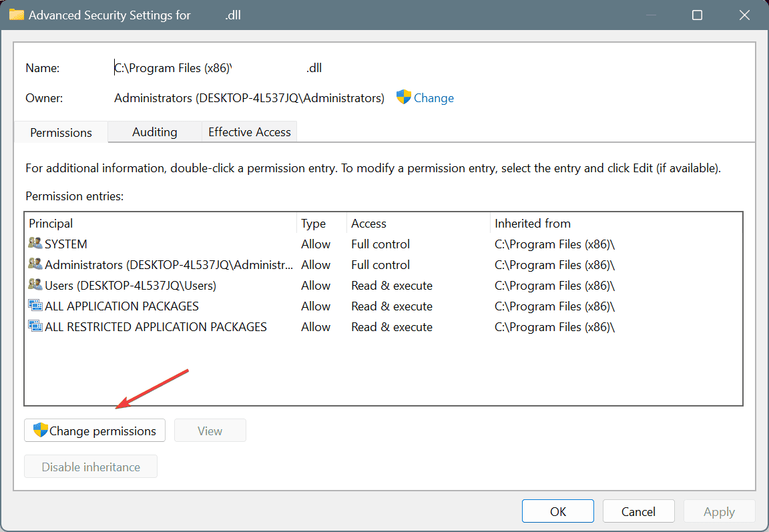Click the Administrators principal user icon
This screenshot has width=769, height=532.
35,264
